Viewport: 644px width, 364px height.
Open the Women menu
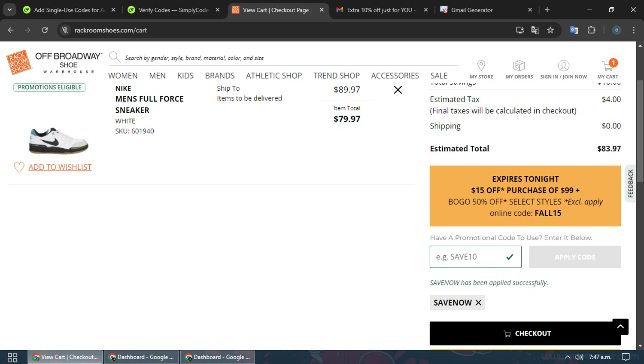(123, 76)
